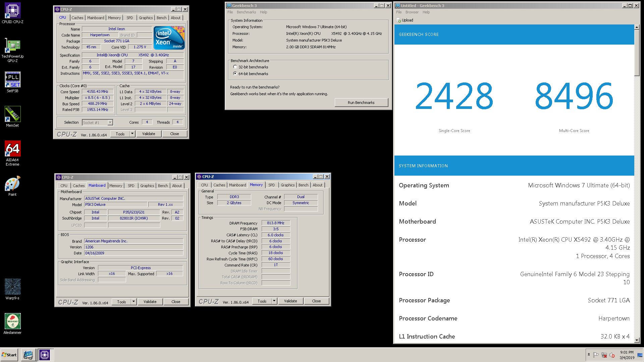Viewport: 644px width, 362px height.
Task: Click the multi-core score 8496
Action: point(574,97)
